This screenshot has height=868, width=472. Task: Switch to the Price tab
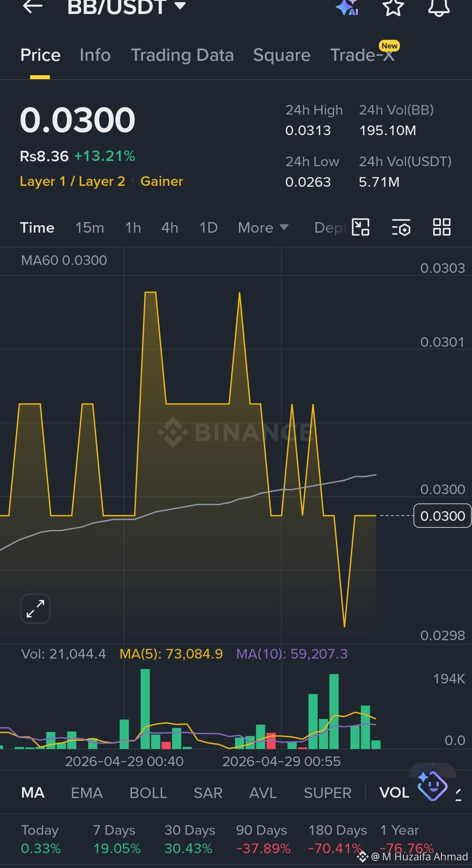(40, 55)
